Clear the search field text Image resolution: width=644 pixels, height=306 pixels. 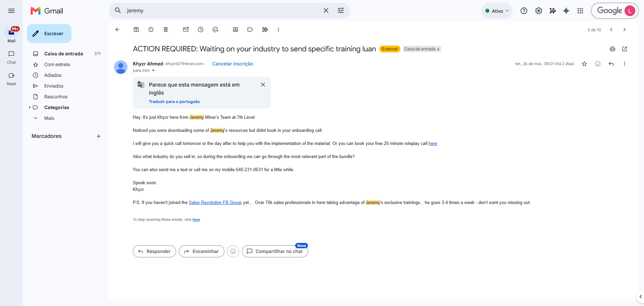326,10
